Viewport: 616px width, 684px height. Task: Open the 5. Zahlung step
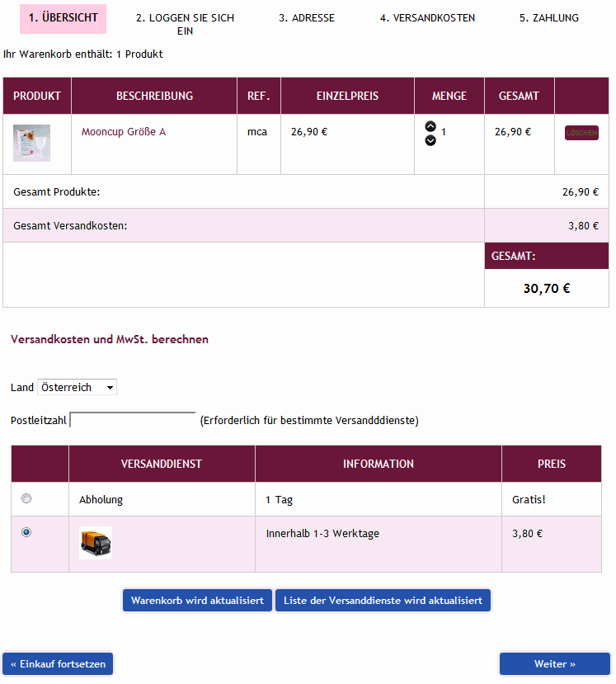[x=548, y=18]
